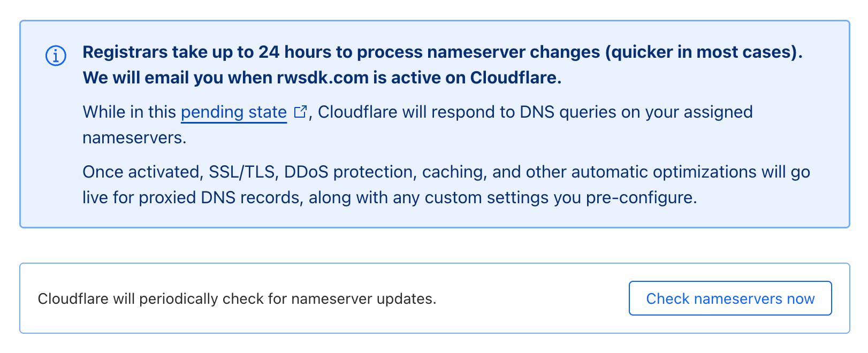Click the info circle icon in the banner
The height and width of the screenshot is (353, 868).
point(56,56)
